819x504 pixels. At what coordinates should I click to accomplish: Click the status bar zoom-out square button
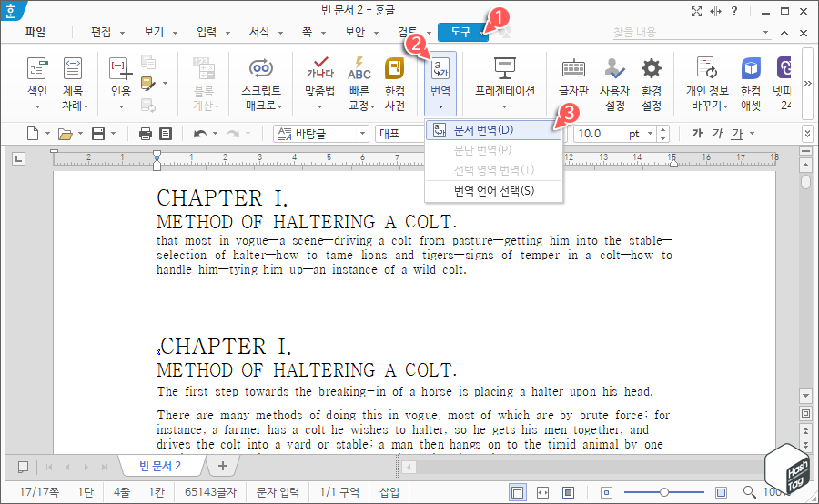(x=606, y=492)
